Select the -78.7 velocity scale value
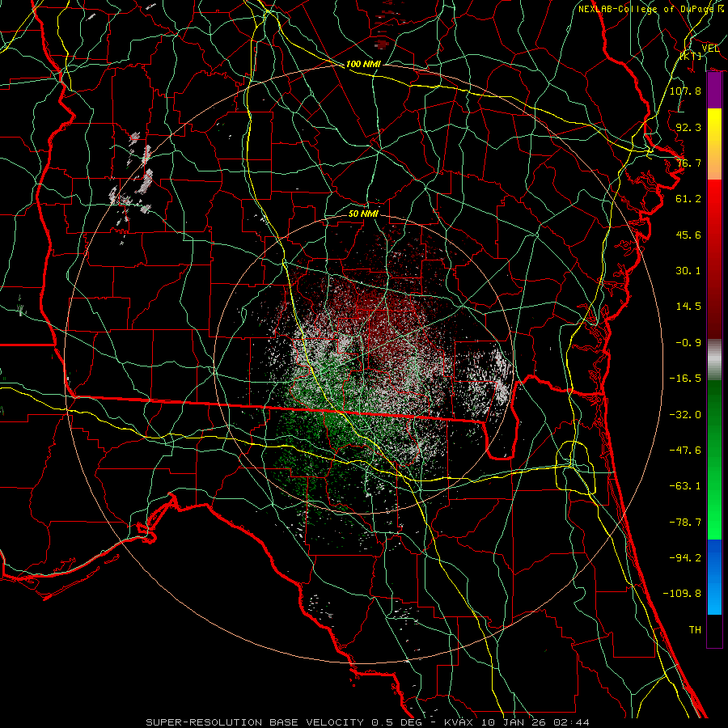 [x=685, y=523]
